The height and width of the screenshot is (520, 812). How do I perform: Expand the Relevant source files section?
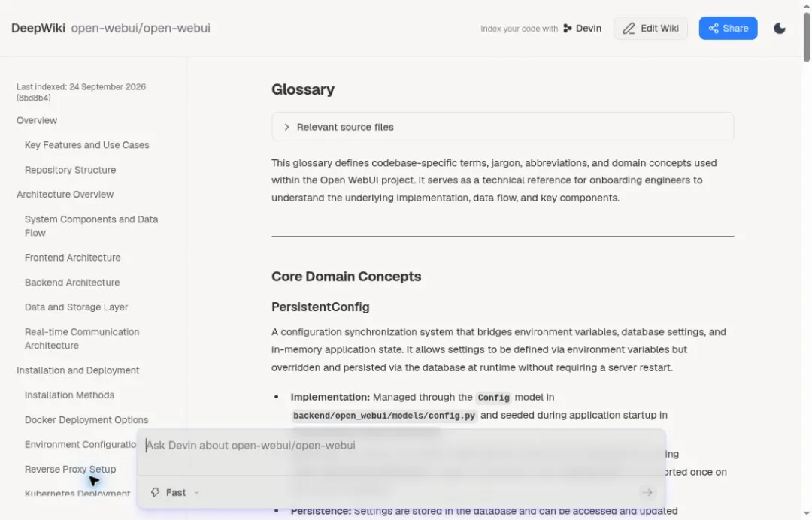pyautogui.click(x=502, y=127)
